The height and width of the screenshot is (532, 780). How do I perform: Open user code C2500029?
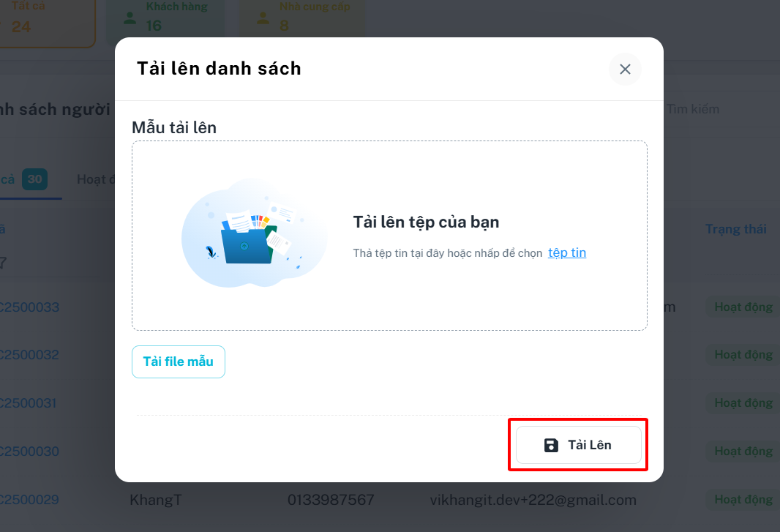[29, 500]
